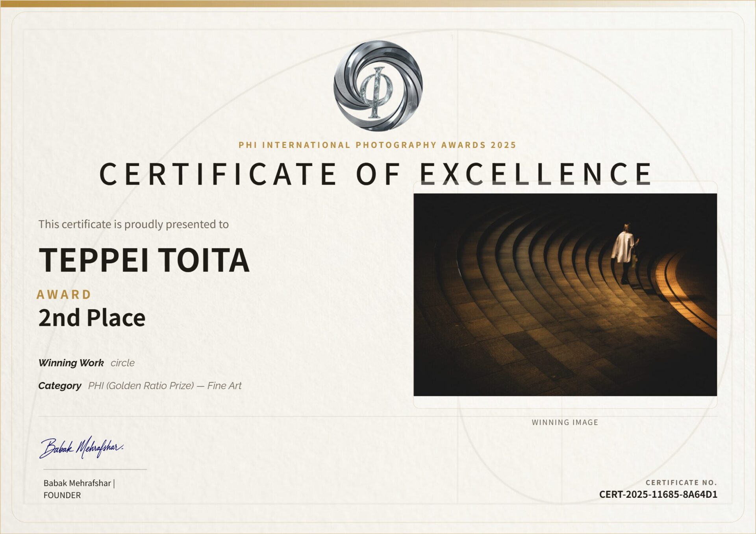Image resolution: width=756 pixels, height=534 pixels.
Task: Click the 'CERTIFICATE OF EXCELLENCE' title
Action: tap(376, 174)
